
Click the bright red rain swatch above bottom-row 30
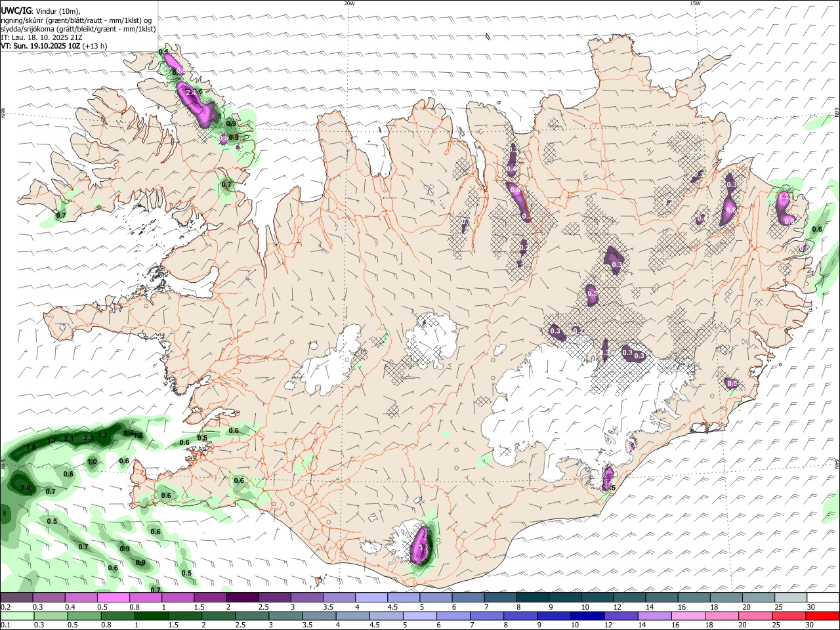coord(823,616)
